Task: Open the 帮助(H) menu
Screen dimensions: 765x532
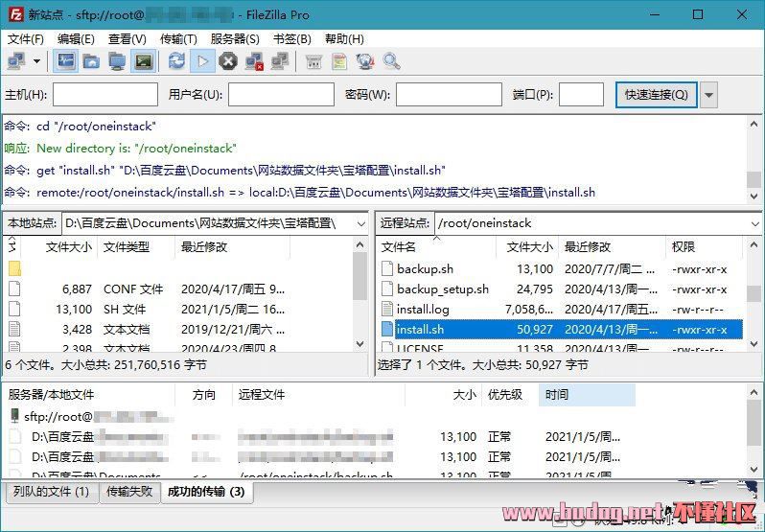Action: (344, 39)
